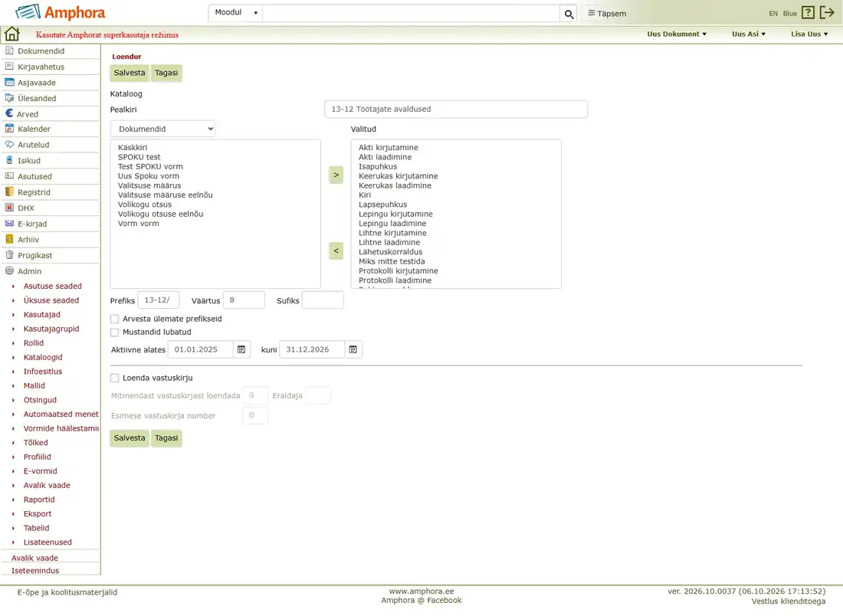
Task: Check the Loenda vastuskirju checkbox
Action: [114, 378]
